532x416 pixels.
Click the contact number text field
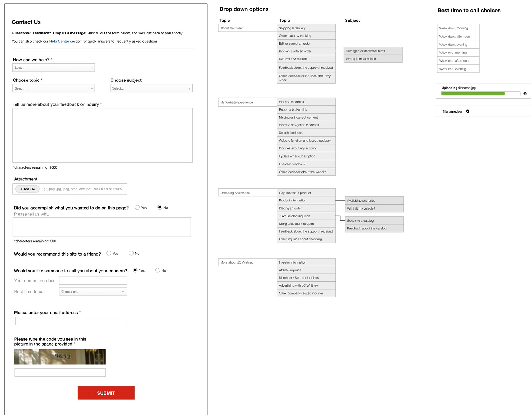(93, 280)
